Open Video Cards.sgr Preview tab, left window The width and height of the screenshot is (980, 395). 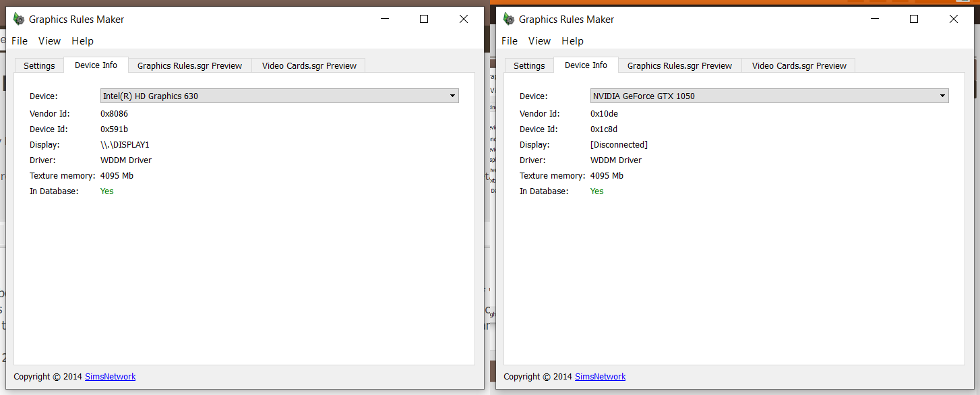tap(309, 65)
